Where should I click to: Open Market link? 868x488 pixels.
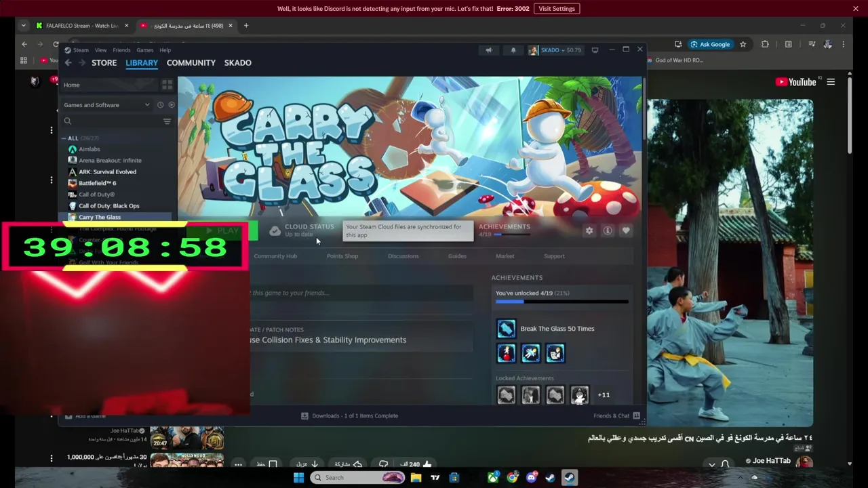point(505,256)
